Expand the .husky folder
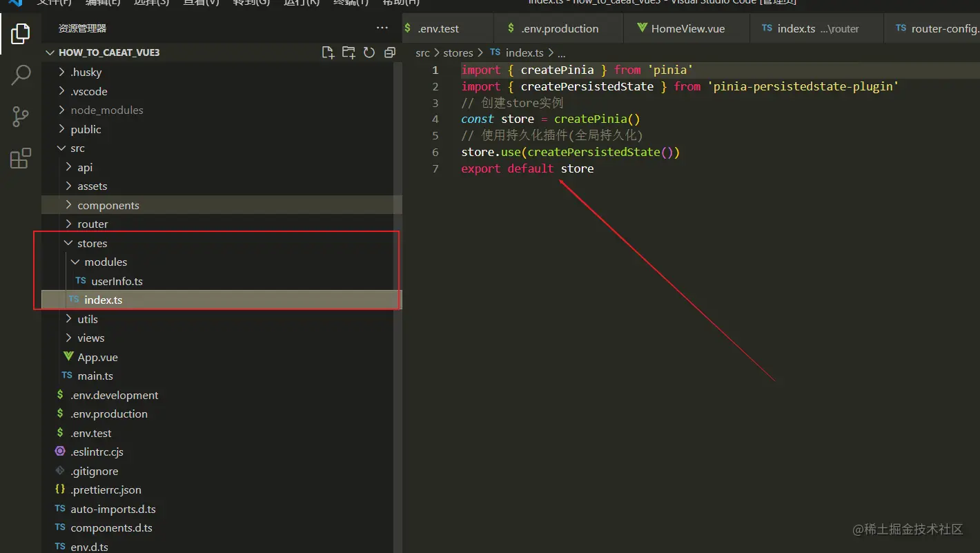The width and height of the screenshot is (980, 553). (x=221, y=72)
